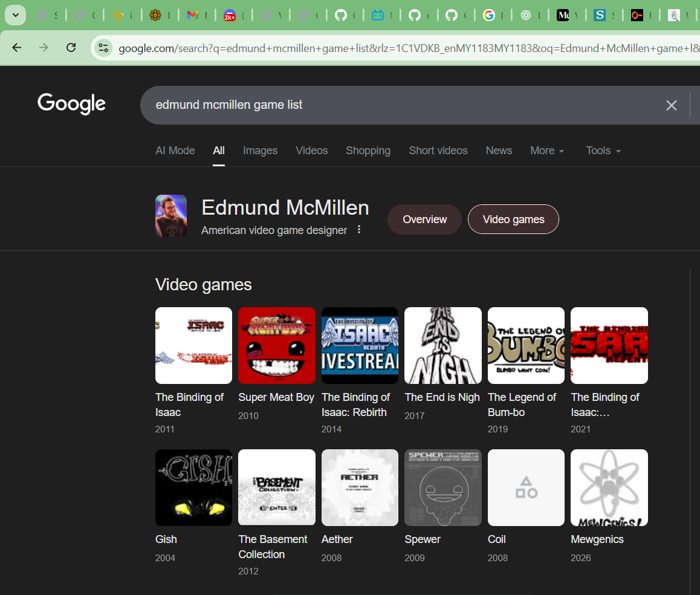Image resolution: width=700 pixels, height=595 pixels.
Task: Click The Basement Collection title link
Action: (x=273, y=547)
